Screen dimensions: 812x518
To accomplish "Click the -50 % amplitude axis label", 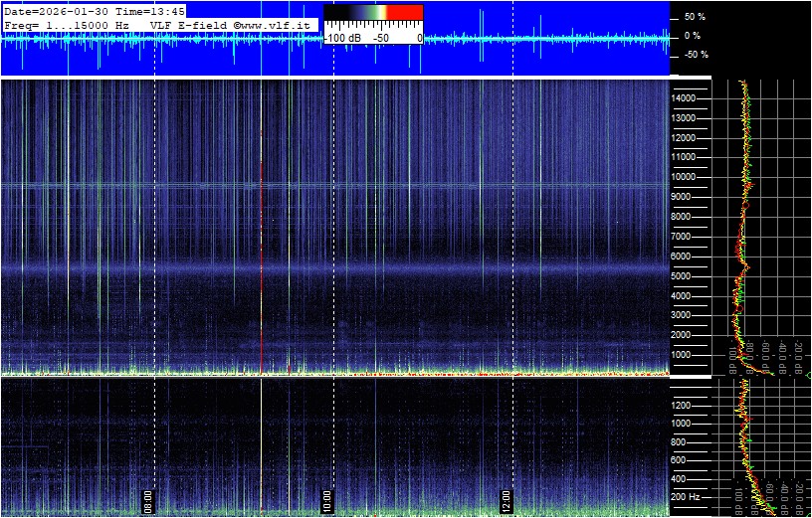I will (x=694, y=55).
